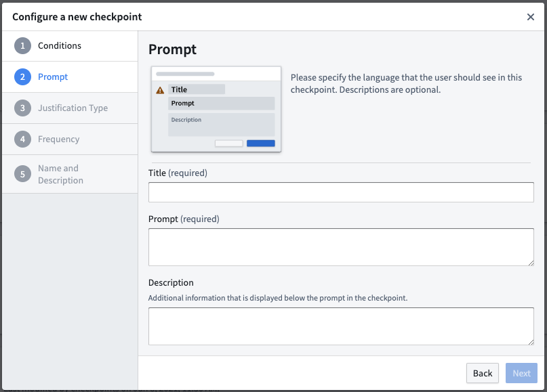Click the 'Additional information that is displayed' helper text
The width and height of the screenshot is (547, 392).
pos(278,298)
